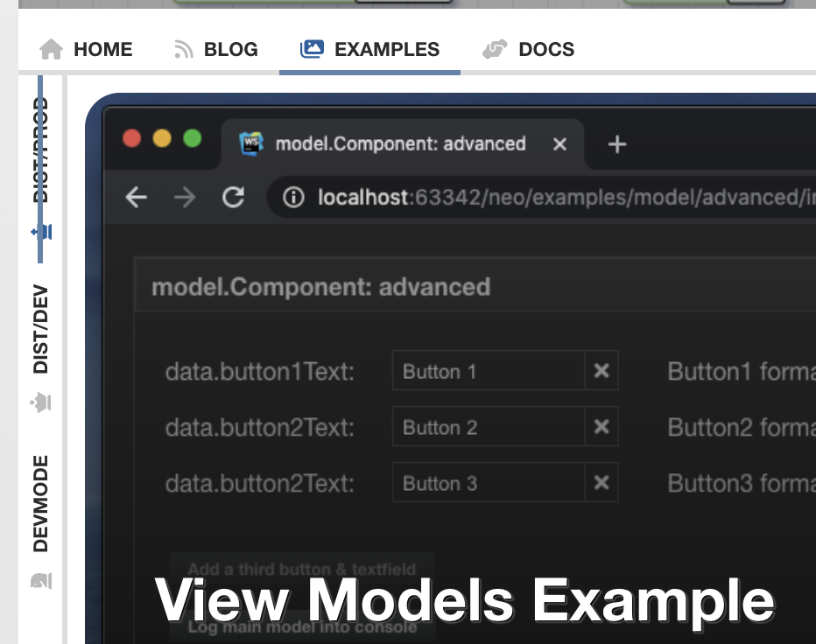Click the WebStorm favicon on the browser tab
This screenshot has width=816, height=644.
tap(253, 143)
